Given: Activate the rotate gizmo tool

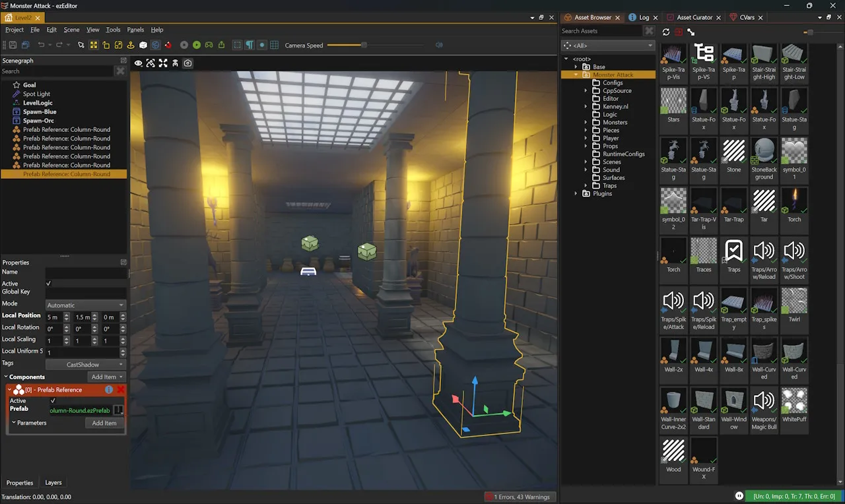Looking at the screenshot, I should click(x=106, y=44).
